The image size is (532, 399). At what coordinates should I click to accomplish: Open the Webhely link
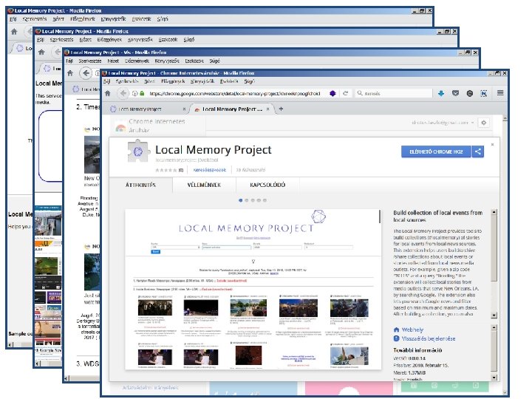tap(412, 330)
